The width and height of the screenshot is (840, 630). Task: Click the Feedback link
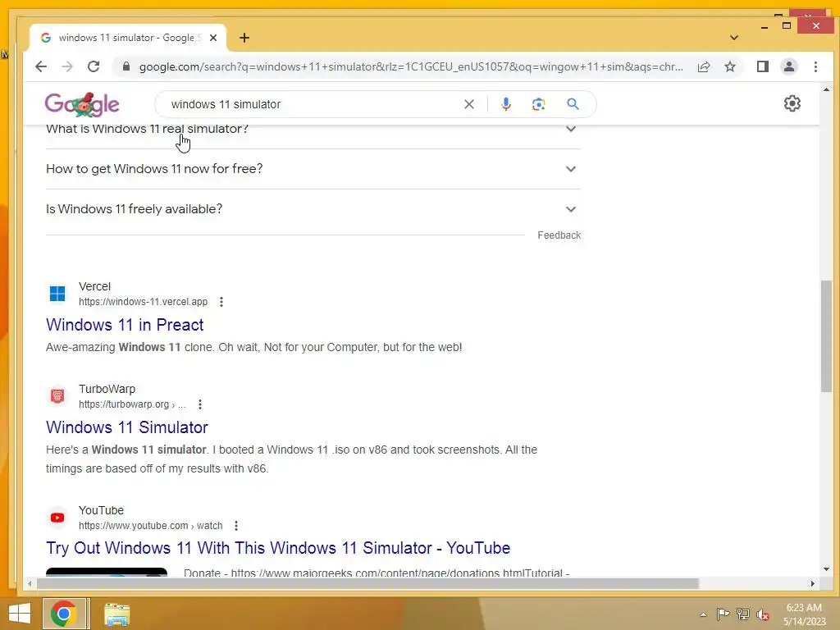click(x=559, y=235)
